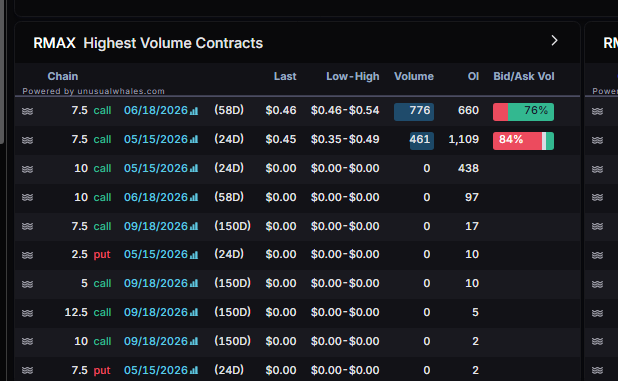618x381 pixels.
Task: Open the 05/15/2026 expiry link of 7.5 put
Action: coord(156,370)
